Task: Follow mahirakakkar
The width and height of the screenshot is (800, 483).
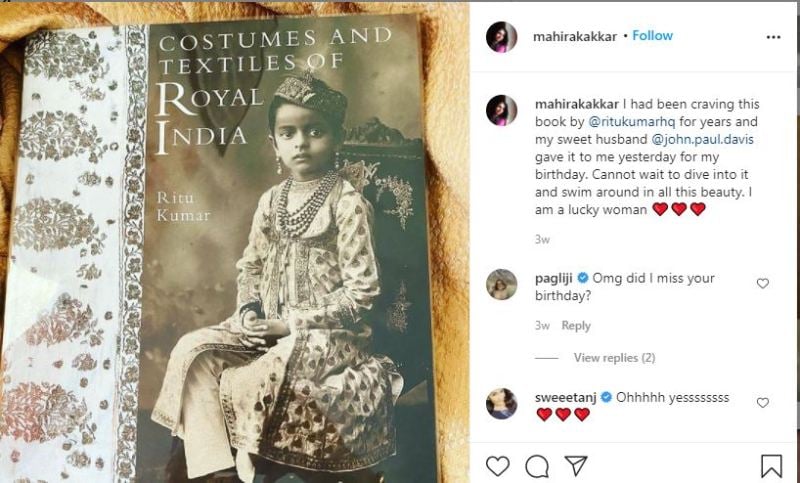Action: 652,36
